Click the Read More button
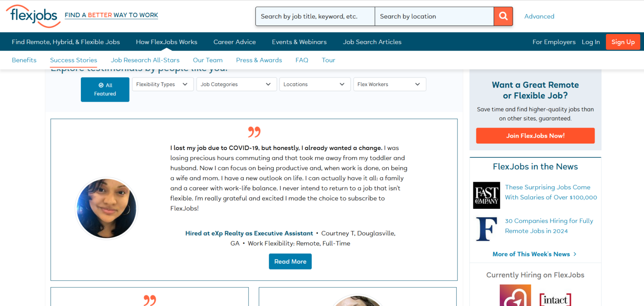644x306 pixels. pyautogui.click(x=290, y=262)
